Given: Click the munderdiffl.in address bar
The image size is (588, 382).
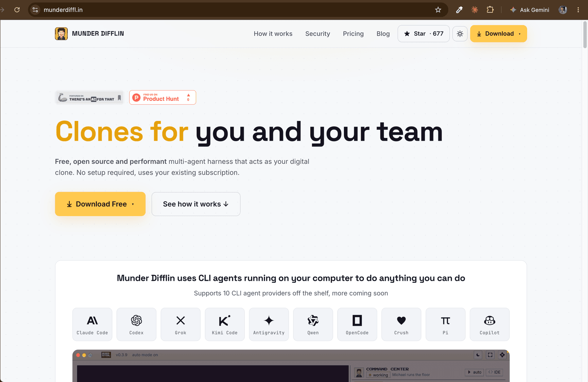Looking at the screenshot, I should point(238,10).
